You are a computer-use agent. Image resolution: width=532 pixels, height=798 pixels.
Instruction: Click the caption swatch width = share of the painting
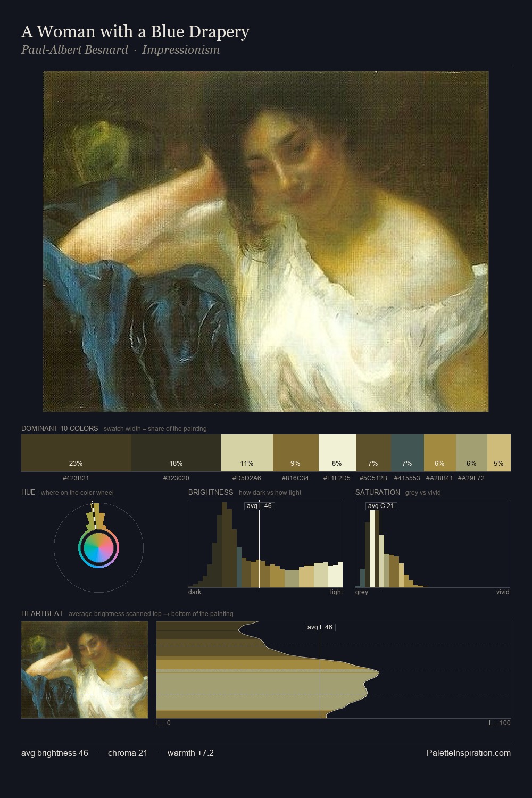pyautogui.click(x=155, y=429)
